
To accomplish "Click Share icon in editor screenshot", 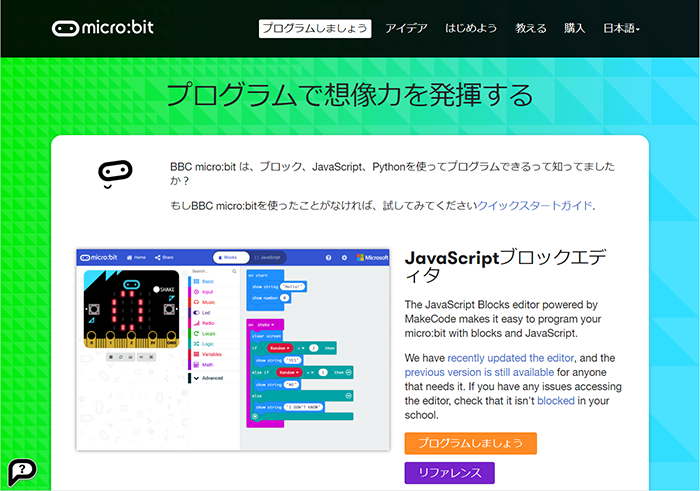I will click(x=164, y=258).
